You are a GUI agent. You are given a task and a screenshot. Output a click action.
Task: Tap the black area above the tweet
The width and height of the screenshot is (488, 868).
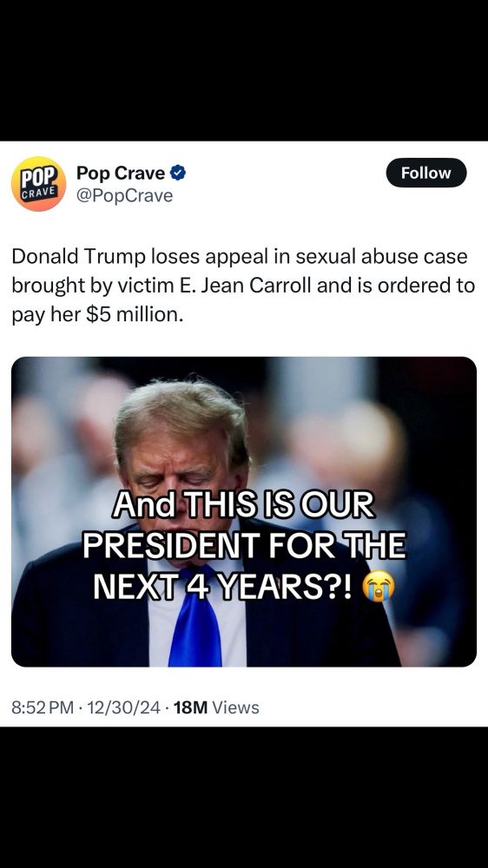(x=244, y=70)
